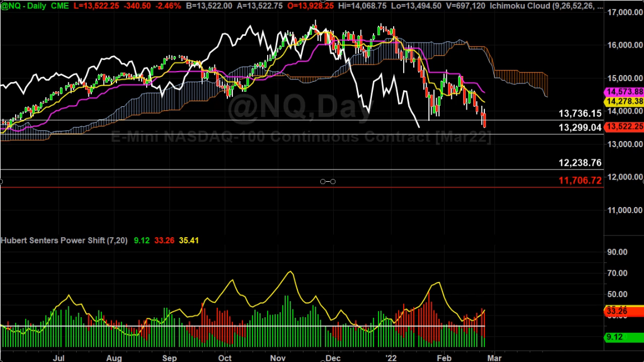Click the 17,000.00 price axis label
644x362 pixels.
coord(625,12)
